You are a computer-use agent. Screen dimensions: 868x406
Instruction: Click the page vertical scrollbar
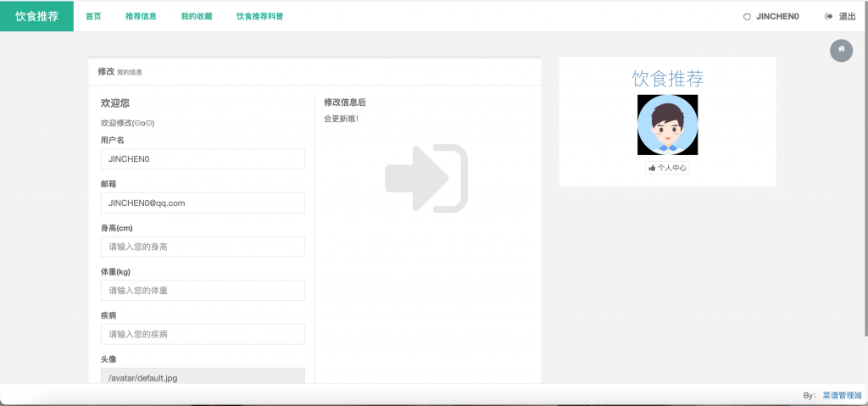(865, 169)
